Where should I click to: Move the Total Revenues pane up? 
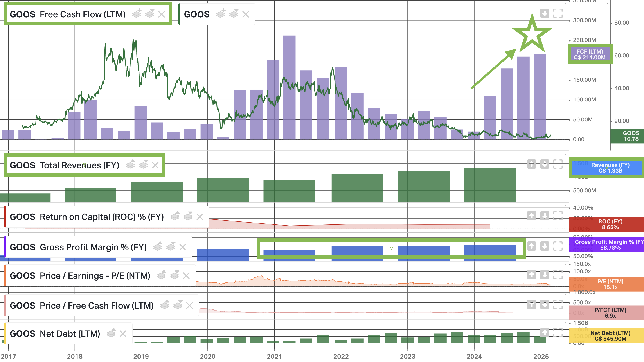532,164
